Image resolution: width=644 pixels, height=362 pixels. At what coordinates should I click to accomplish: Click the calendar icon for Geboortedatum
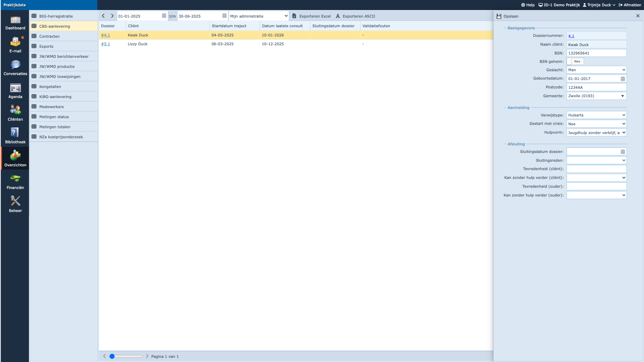pyautogui.click(x=623, y=79)
